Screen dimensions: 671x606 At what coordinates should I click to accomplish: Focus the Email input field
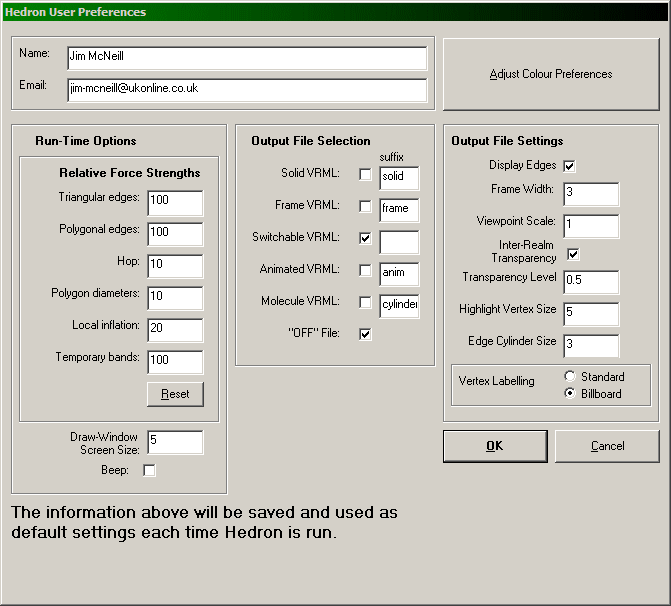click(x=247, y=89)
